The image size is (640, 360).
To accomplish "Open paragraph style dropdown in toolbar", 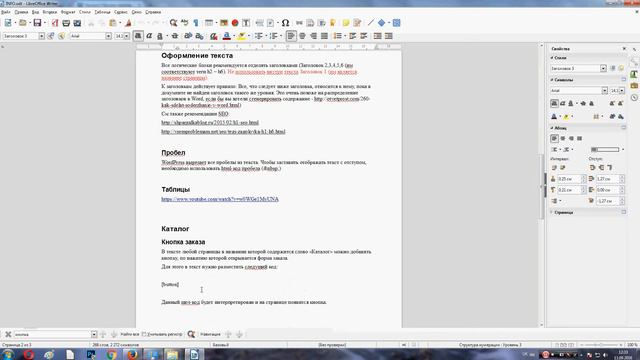I will point(41,36).
